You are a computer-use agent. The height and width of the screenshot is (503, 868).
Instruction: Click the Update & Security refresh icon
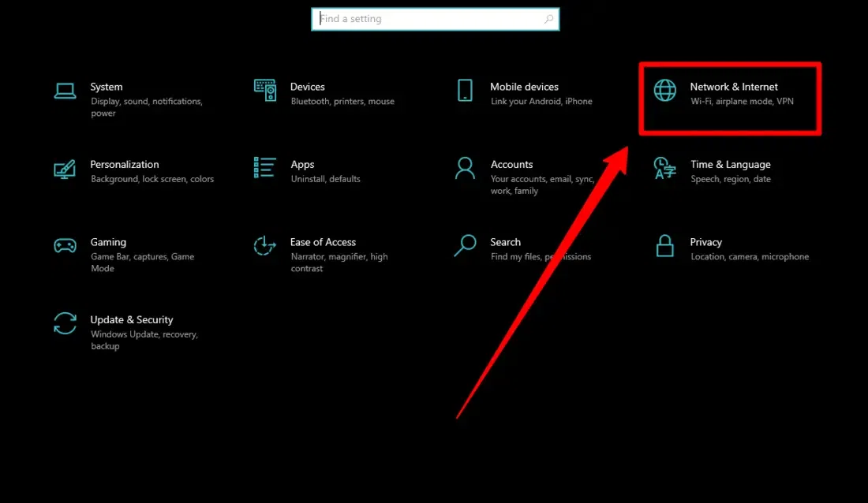[65, 323]
